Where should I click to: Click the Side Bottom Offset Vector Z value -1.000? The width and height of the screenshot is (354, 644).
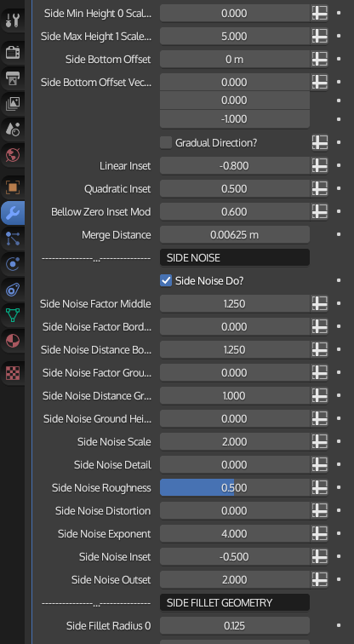[x=235, y=119]
